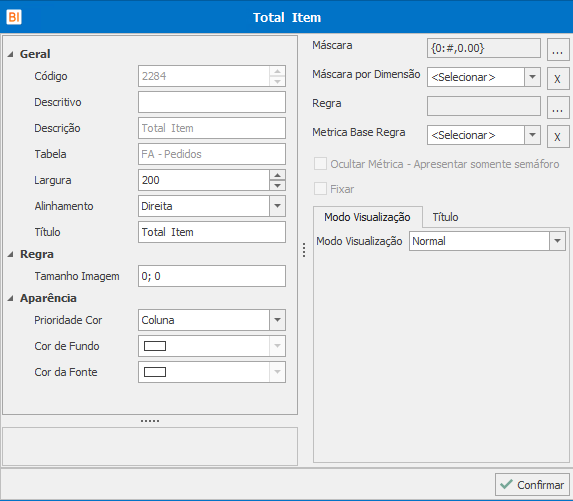Toggle Ocultar Métrica checkbox
This screenshot has width=573, height=501.
pyautogui.click(x=320, y=164)
